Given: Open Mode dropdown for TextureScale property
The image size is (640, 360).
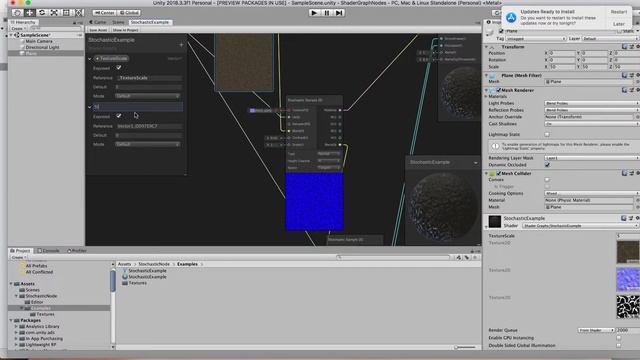Looking at the screenshot, I should tap(147, 96).
